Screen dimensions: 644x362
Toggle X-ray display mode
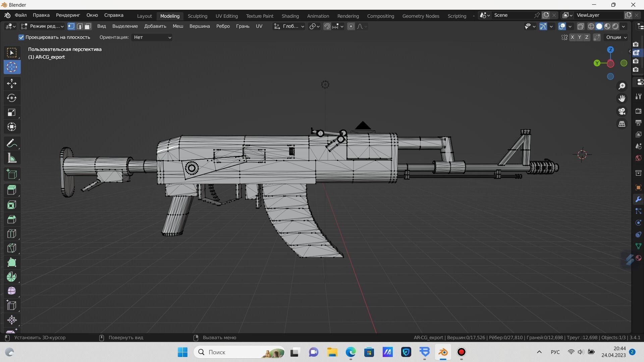pos(581,26)
